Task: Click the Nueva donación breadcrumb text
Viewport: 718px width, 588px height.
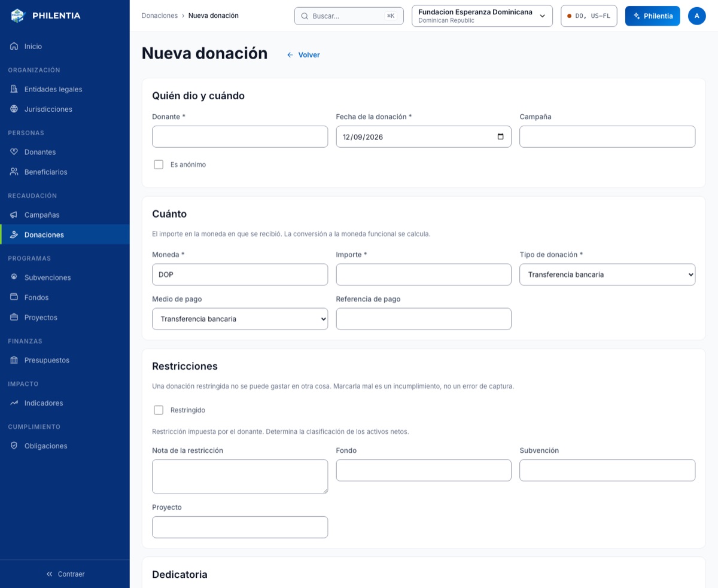Action: point(213,16)
